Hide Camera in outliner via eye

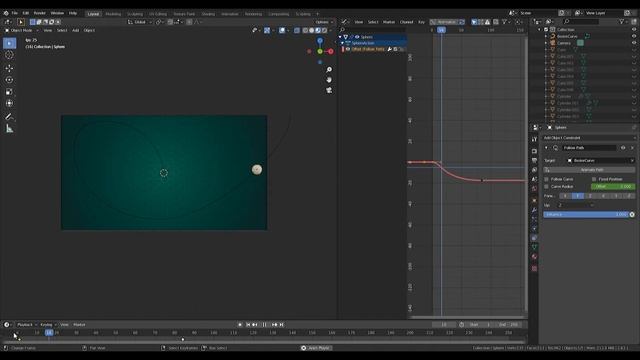[634, 43]
